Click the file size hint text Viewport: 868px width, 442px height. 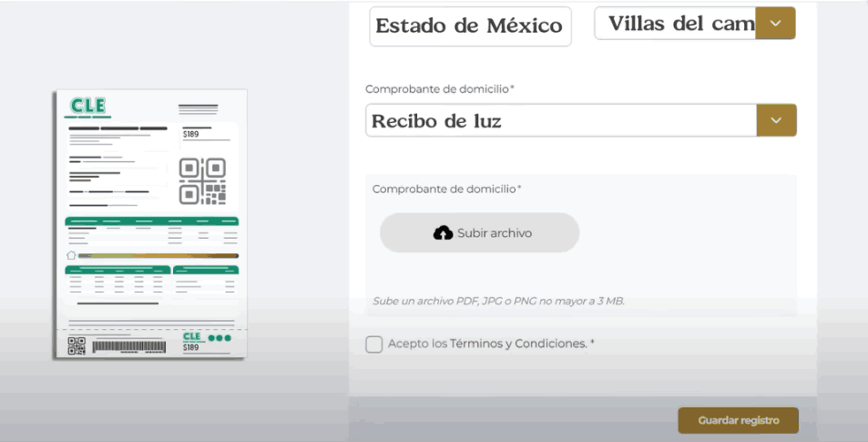[x=498, y=302]
